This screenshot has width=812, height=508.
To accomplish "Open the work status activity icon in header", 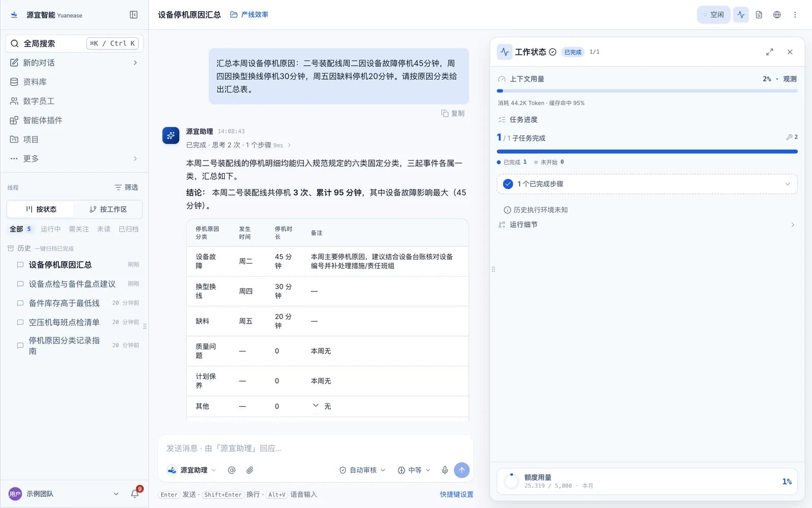I will pyautogui.click(x=741, y=15).
